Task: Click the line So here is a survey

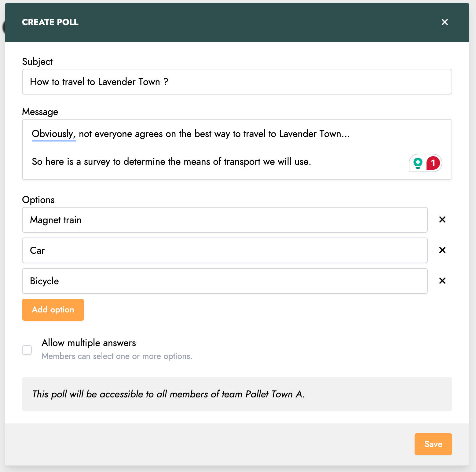Action: click(171, 161)
